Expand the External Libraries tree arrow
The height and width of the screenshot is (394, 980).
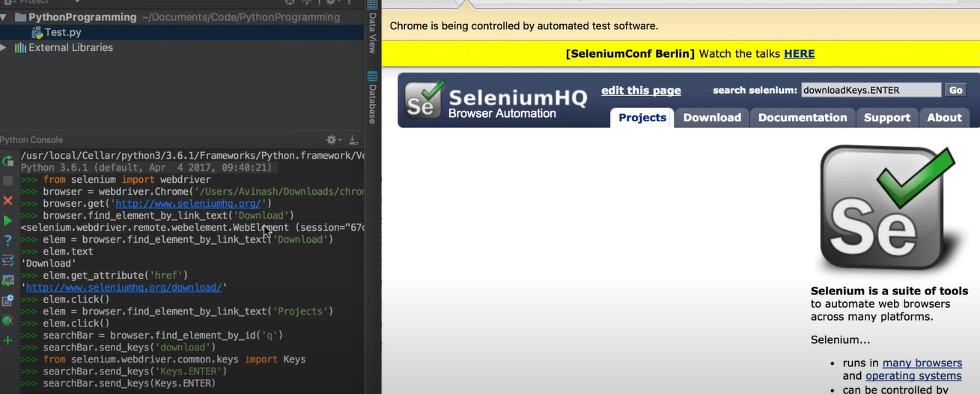[4, 47]
